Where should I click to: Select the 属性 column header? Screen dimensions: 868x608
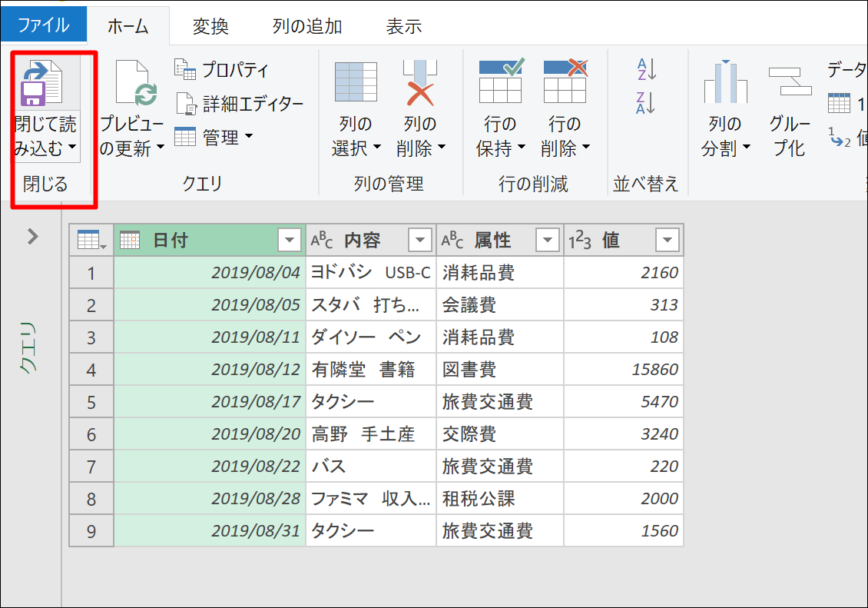[500, 240]
